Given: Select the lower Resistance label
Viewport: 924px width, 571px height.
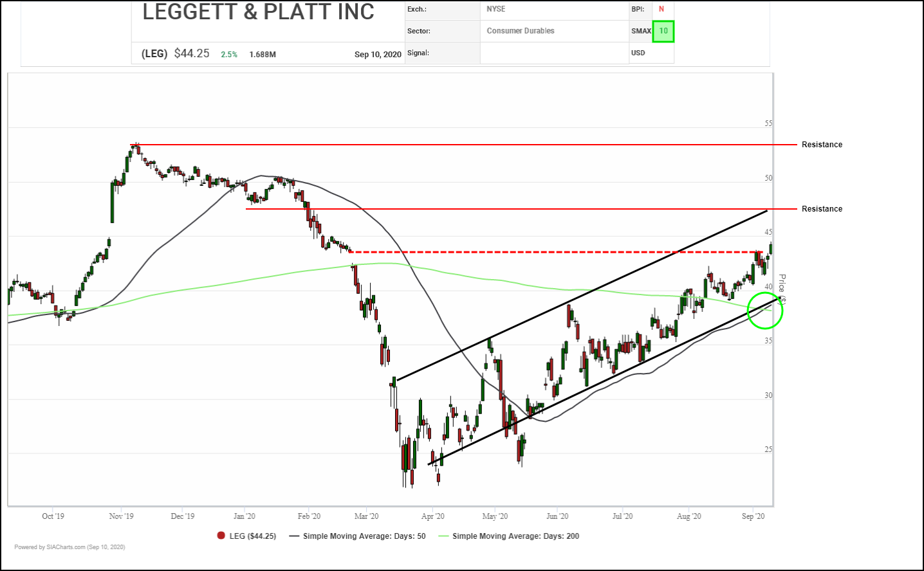Looking at the screenshot, I should click(x=822, y=209).
